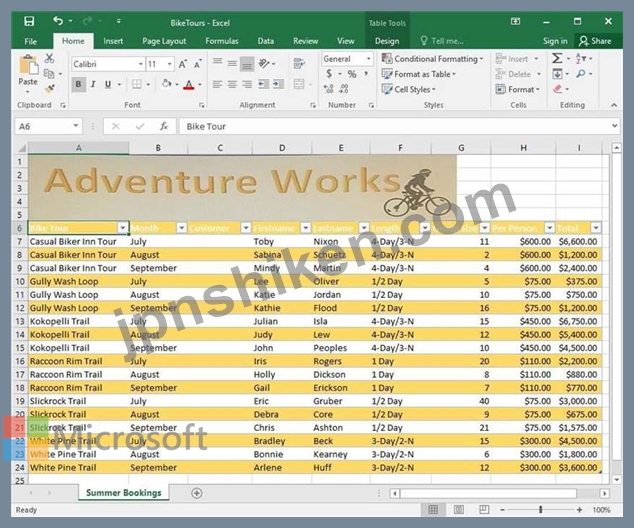
Task: Apply accounting dollar number format
Action: tap(330, 74)
